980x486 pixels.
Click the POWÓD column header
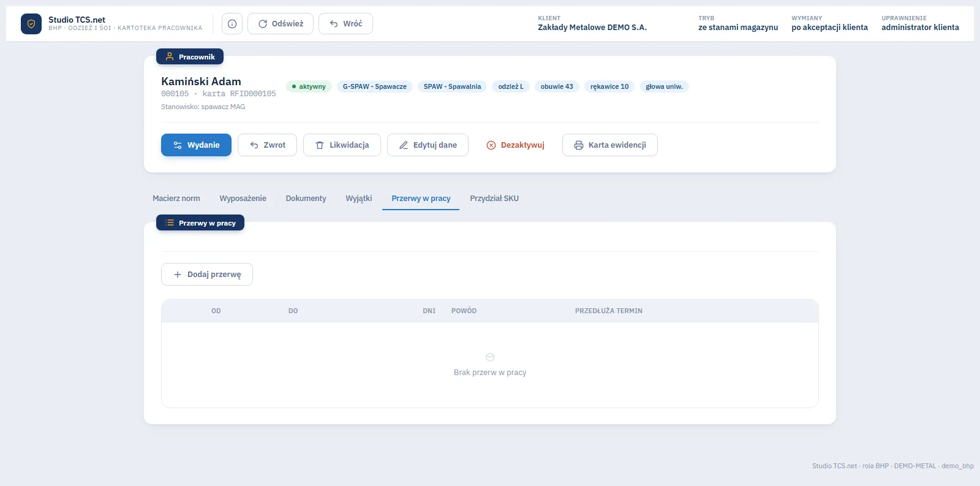click(x=464, y=311)
